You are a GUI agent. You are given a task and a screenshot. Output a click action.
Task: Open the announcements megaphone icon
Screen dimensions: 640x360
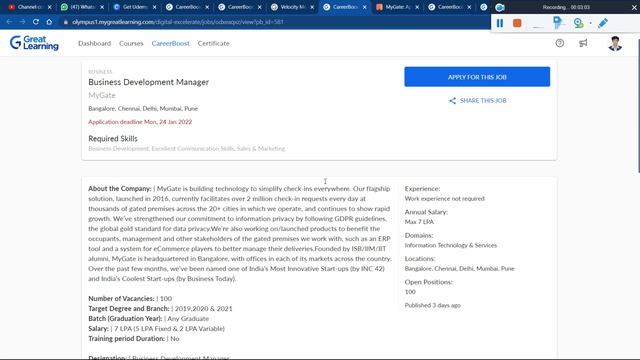coord(583,43)
